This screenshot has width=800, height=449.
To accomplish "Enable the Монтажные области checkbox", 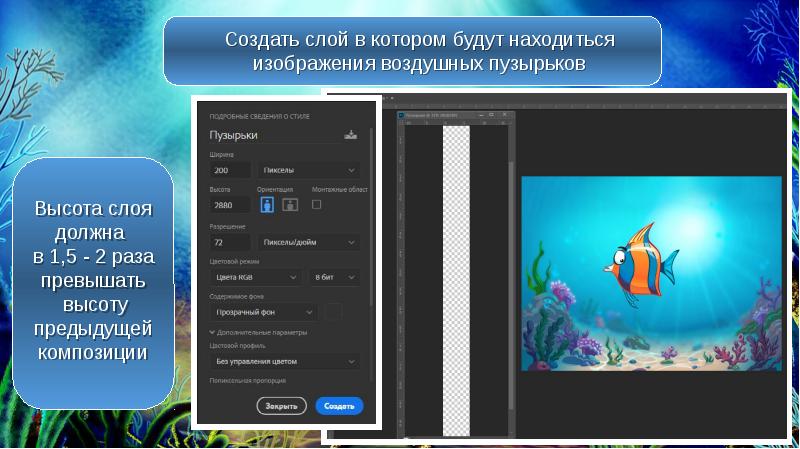I will click(317, 204).
